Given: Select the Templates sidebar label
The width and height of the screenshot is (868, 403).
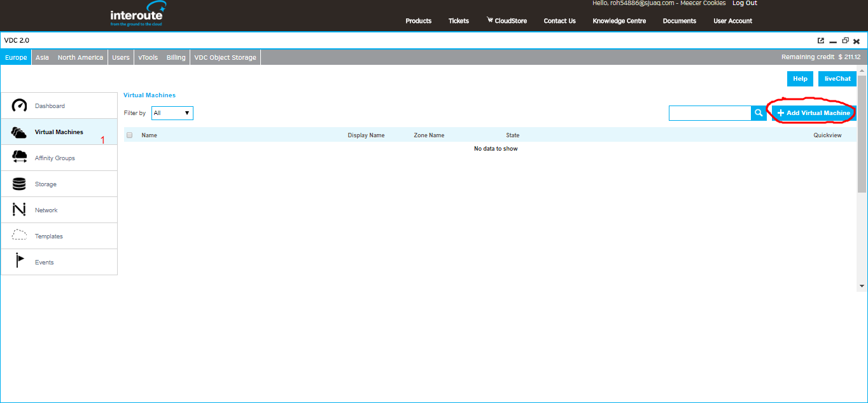Looking at the screenshot, I should [49, 236].
